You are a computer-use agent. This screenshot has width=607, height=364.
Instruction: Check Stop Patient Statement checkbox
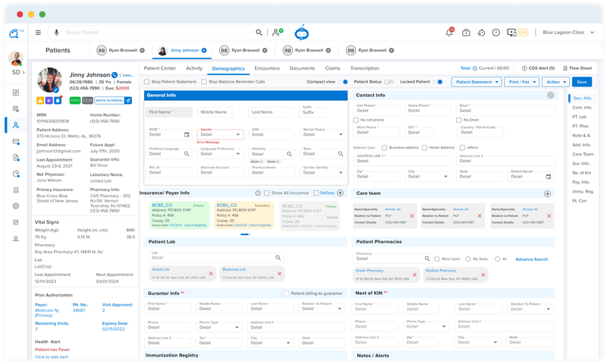click(x=147, y=81)
